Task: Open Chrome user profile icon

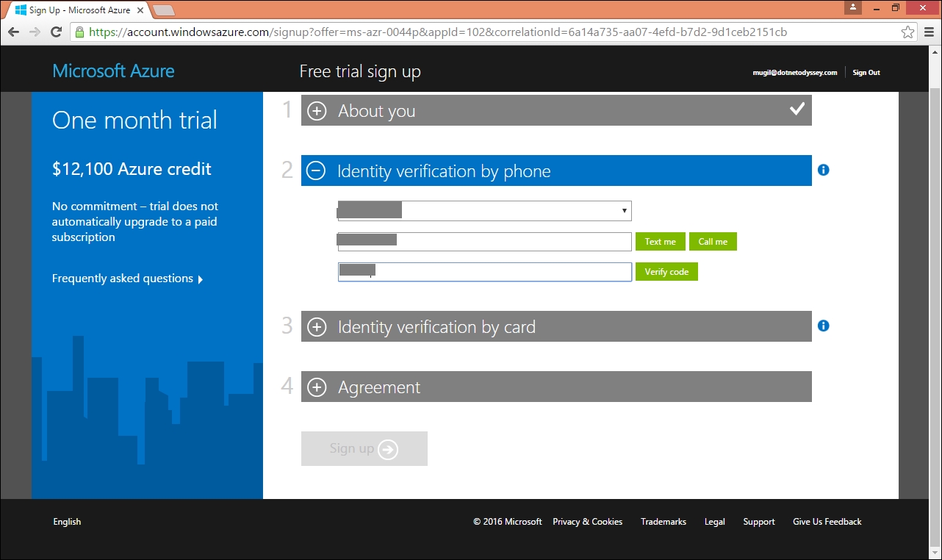Action: (x=853, y=7)
